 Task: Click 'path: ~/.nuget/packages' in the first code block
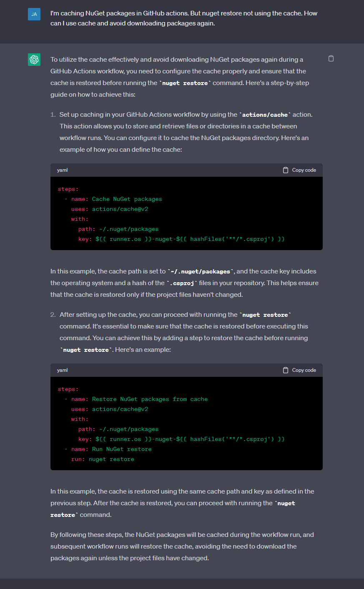pos(118,229)
